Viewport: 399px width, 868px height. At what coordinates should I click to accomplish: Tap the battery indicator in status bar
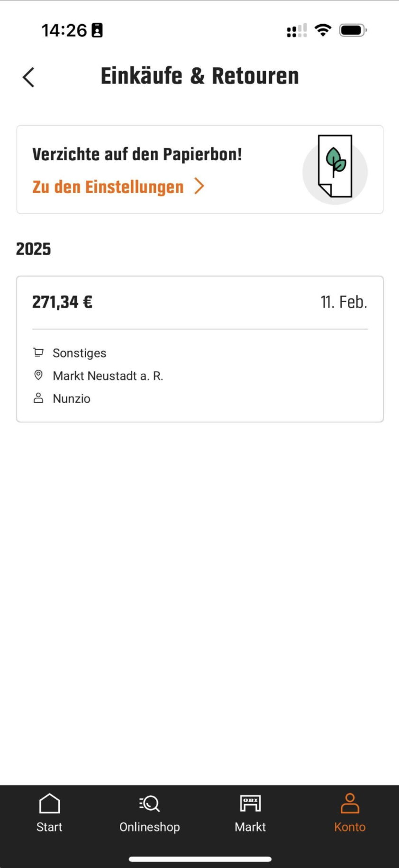click(x=353, y=30)
